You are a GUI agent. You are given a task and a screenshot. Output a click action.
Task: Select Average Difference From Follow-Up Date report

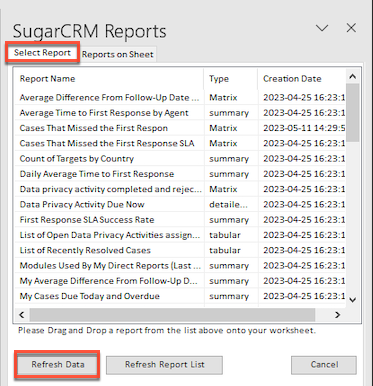(109, 97)
